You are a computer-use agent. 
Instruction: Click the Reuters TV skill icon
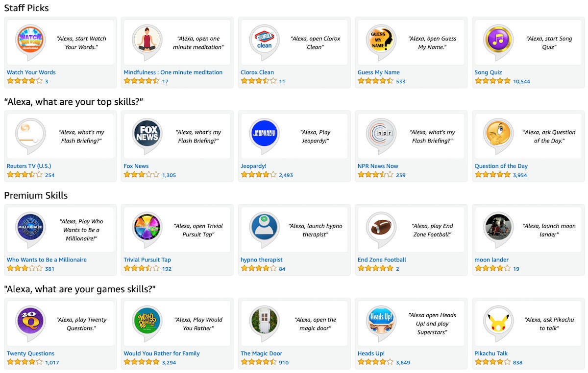(x=30, y=136)
